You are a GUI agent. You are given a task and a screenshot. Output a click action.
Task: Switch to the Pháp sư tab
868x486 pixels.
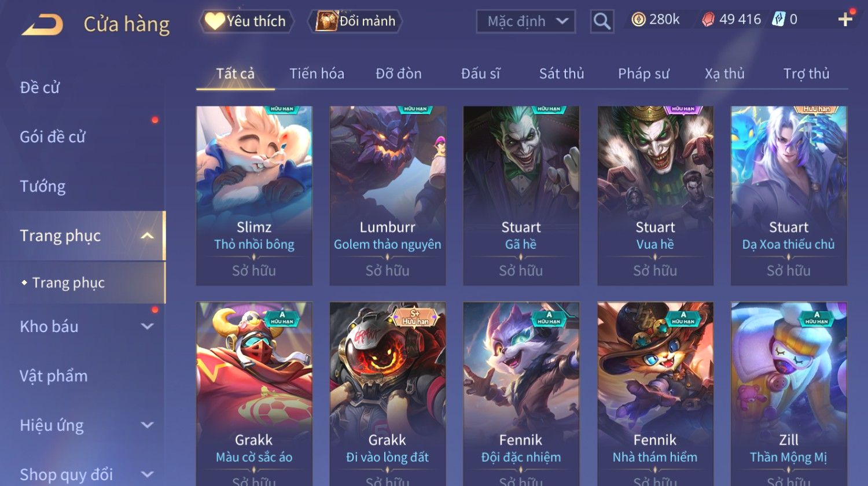tap(643, 73)
